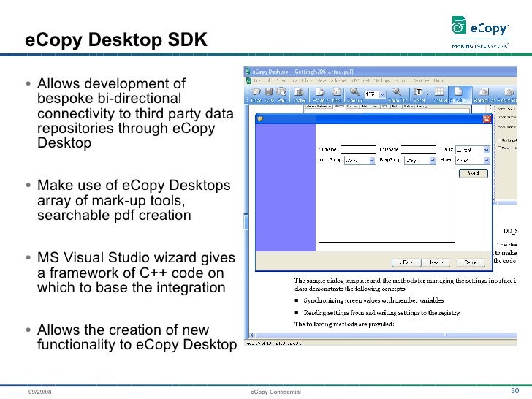Image resolution: width=532 pixels, height=399 pixels.
Task: Click the slide number '30'
Action: click(x=514, y=390)
